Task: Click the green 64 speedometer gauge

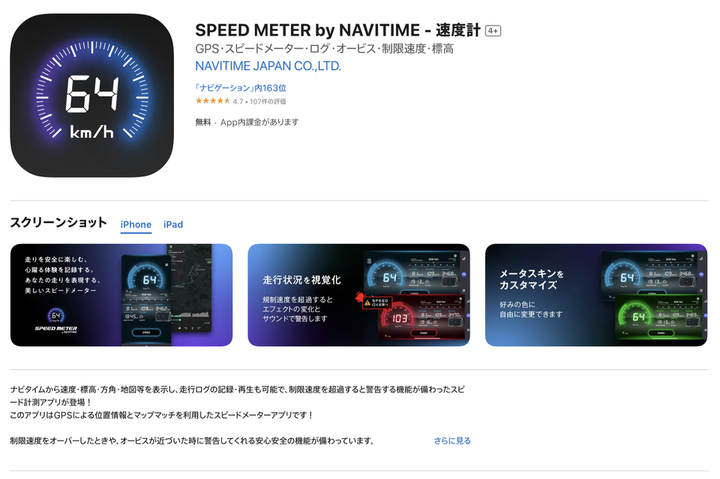Action: click(637, 317)
